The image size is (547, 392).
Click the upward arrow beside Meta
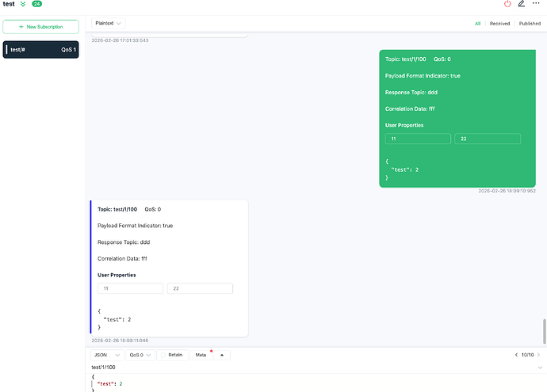[222, 355]
